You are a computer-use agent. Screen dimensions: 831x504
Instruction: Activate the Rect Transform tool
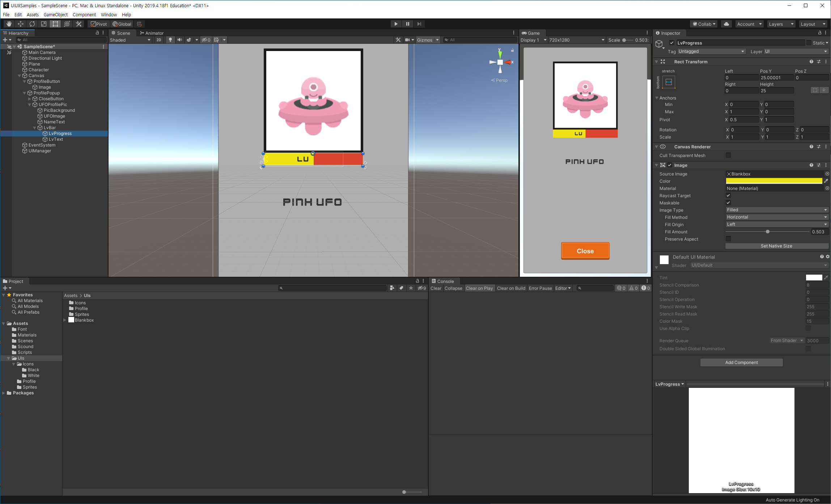(55, 24)
